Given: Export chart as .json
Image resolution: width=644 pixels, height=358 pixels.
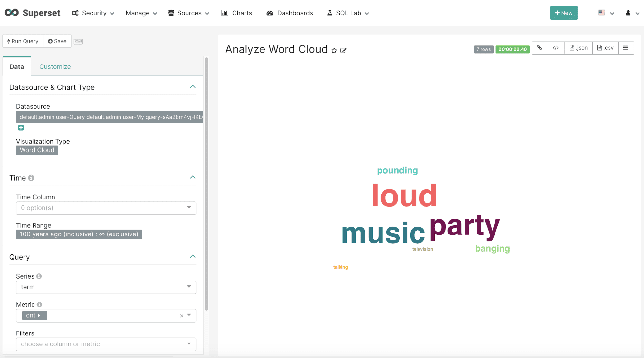Looking at the screenshot, I should (x=579, y=48).
